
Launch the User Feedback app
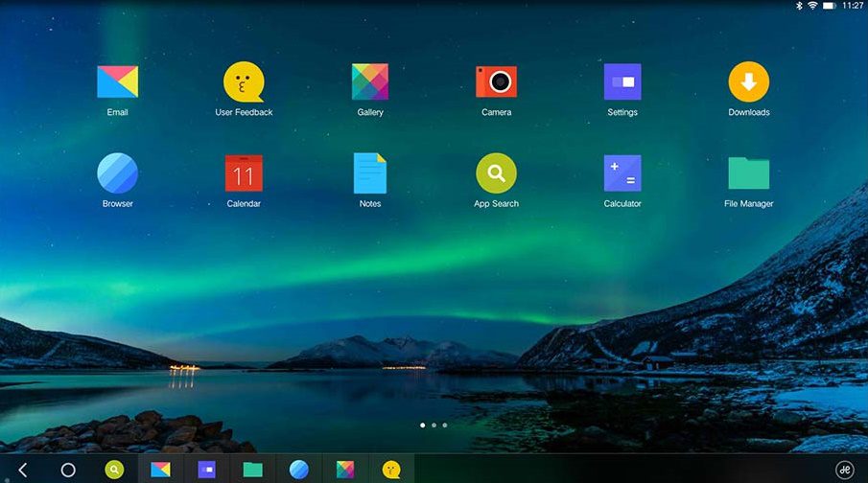(244, 81)
